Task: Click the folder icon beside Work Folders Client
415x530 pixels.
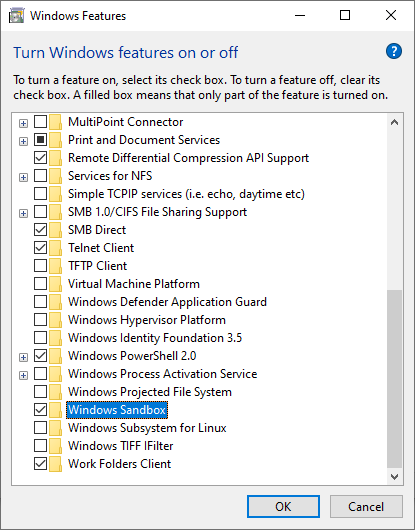Action: [x=55, y=464]
